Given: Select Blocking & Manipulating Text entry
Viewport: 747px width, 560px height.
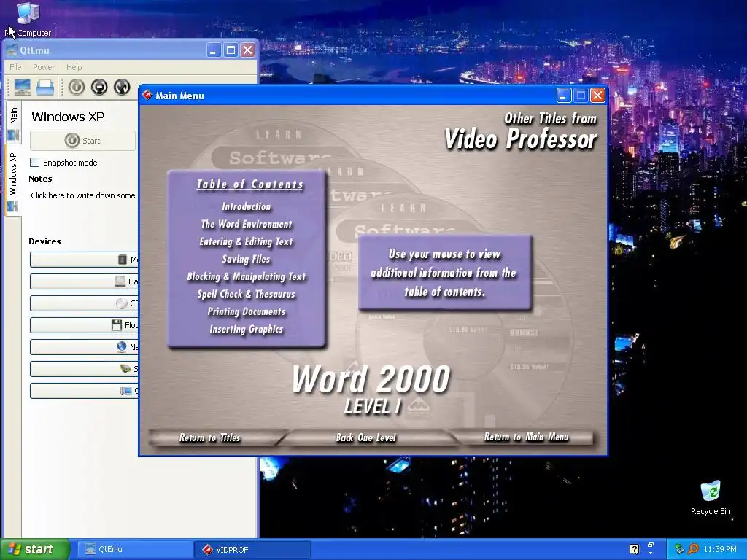Looking at the screenshot, I should [247, 276].
